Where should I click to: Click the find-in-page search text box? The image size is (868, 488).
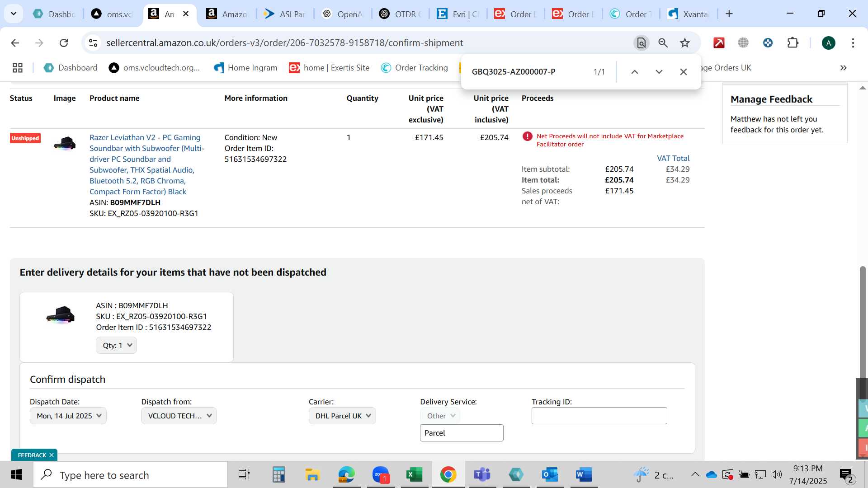click(527, 72)
